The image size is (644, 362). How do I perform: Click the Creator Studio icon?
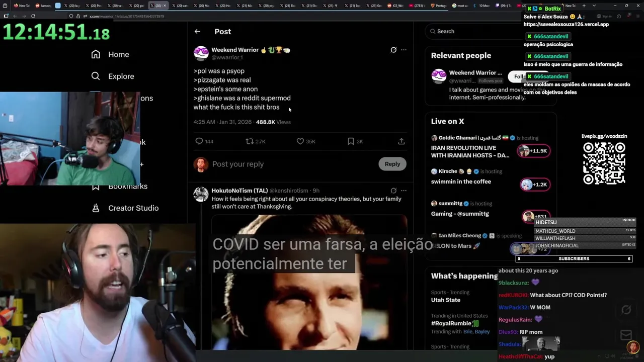click(x=96, y=208)
